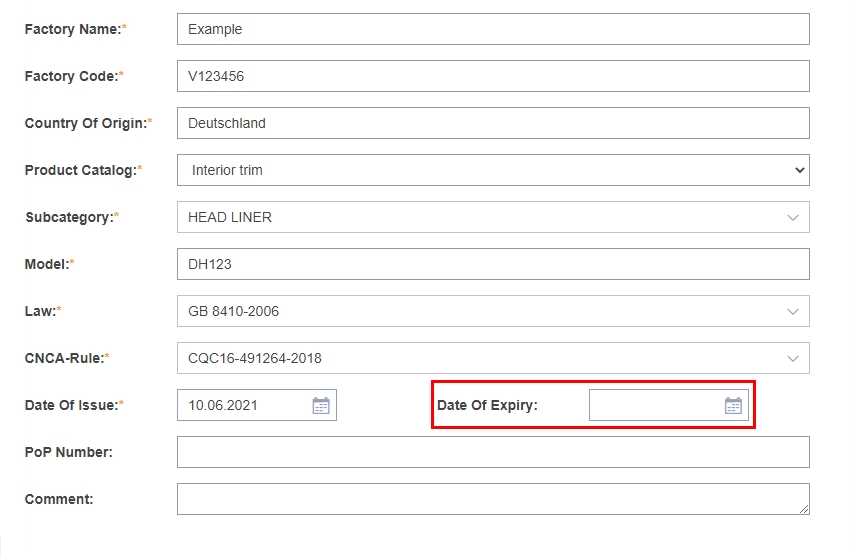Click the Date Of Expiry label
Viewport: 855px width, 558px height.
(487, 405)
